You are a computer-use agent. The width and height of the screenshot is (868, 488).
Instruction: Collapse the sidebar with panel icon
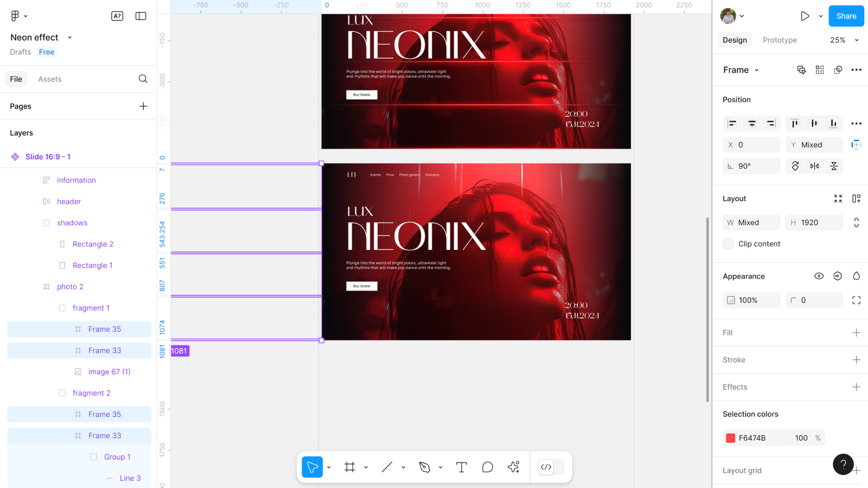click(x=141, y=16)
